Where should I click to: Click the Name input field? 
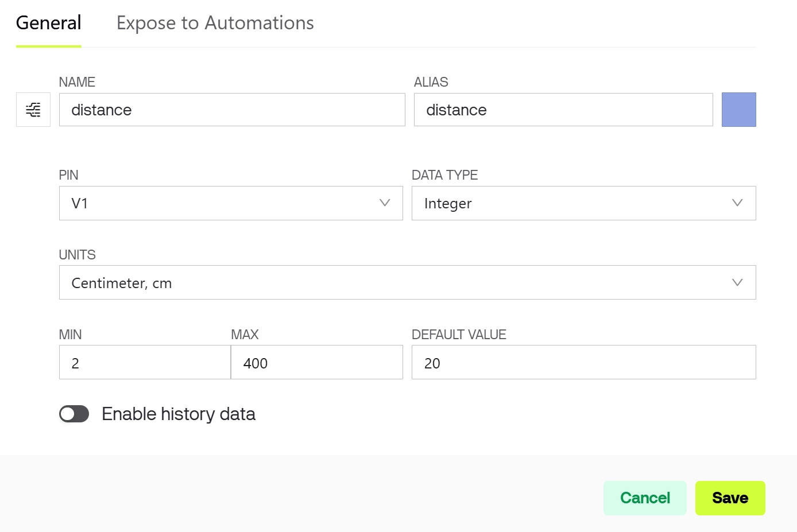pos(232,110)
